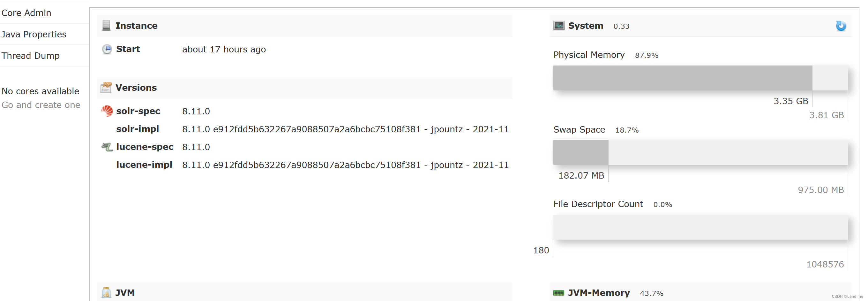This screenshot has height=301, width=868.
Task: Click the 'Go and create one' link
Action: (41, 105)
